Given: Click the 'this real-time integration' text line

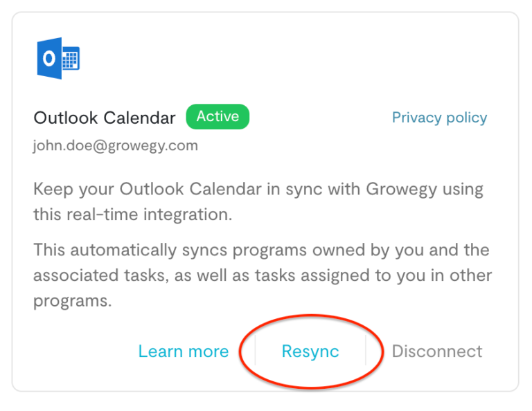Looking at the screenshot, I should (x=132, y=214).
